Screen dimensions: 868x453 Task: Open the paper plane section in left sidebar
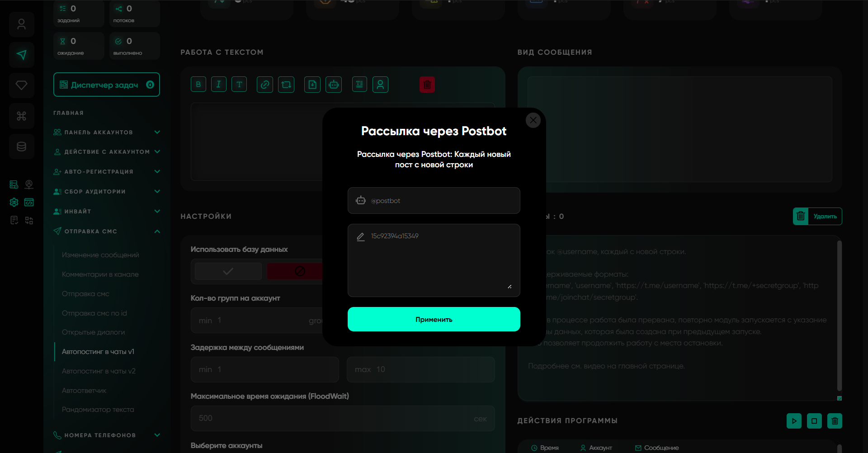[x=22, y=55]
